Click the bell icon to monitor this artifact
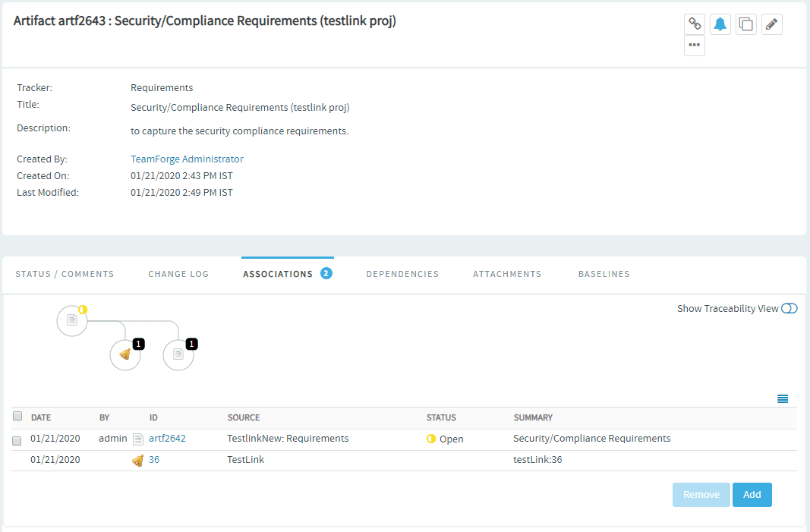810x532 pixels. click(720, 24)
